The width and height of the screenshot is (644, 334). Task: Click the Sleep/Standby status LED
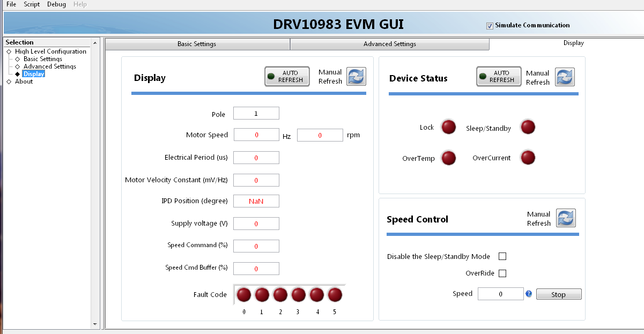(x=528, y=127)
